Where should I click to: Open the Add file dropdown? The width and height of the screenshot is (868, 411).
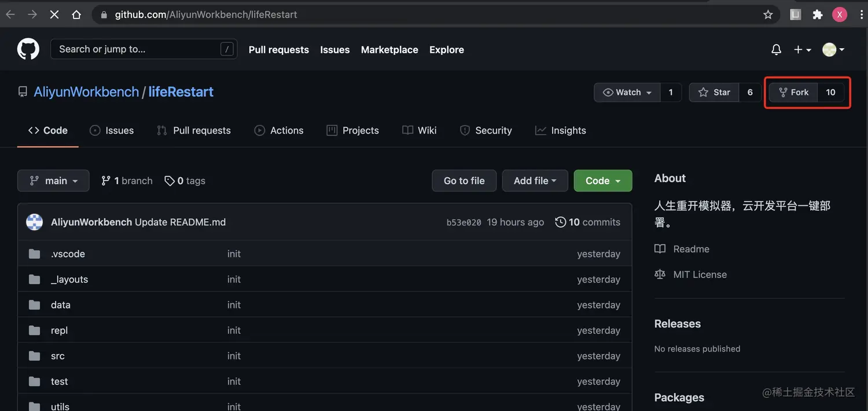coord(535,181)
